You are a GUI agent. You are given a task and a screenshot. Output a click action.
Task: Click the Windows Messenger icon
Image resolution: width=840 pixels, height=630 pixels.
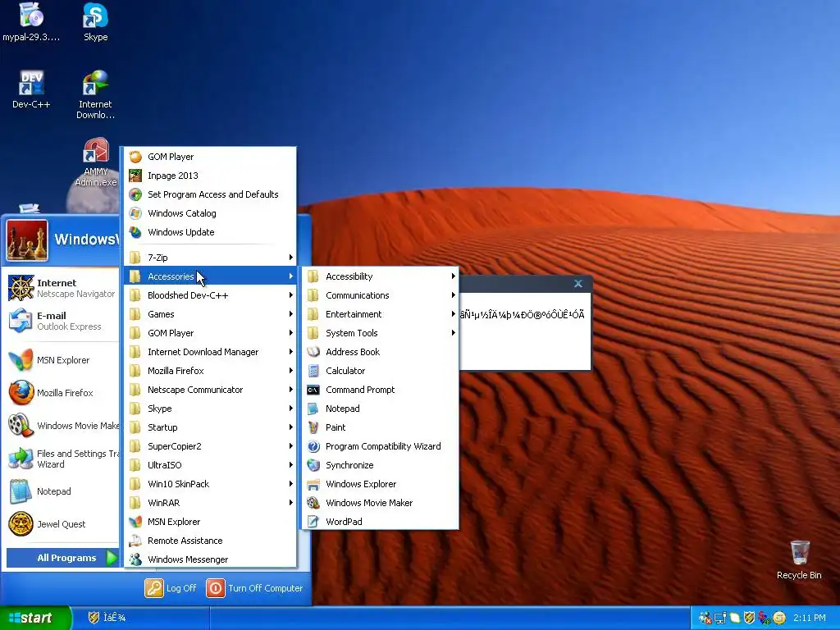[135, 559]
